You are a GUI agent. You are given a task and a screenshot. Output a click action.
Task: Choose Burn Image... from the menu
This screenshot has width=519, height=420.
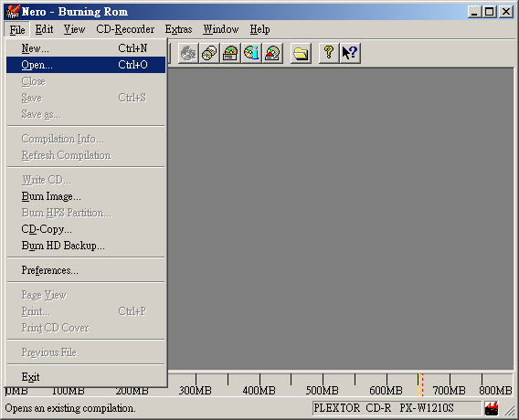coord(86,196)
